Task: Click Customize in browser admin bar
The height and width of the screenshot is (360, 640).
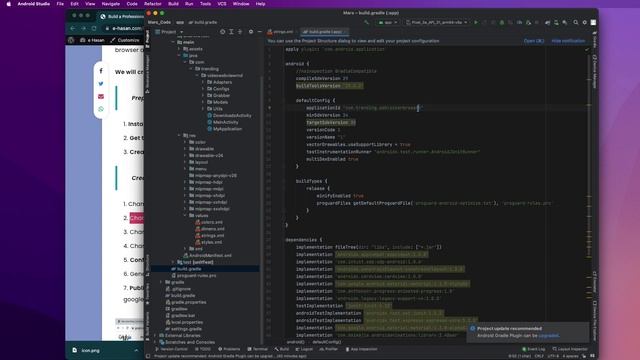Action: 125,40
